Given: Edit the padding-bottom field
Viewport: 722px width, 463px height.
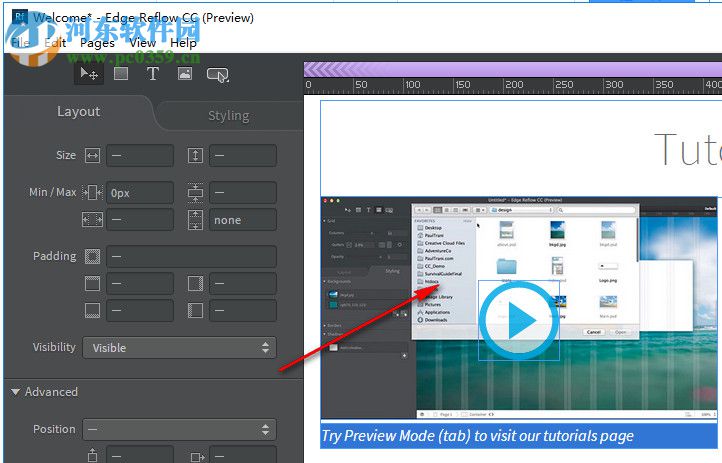Looking at the screenshot, I should click(140, 310).
